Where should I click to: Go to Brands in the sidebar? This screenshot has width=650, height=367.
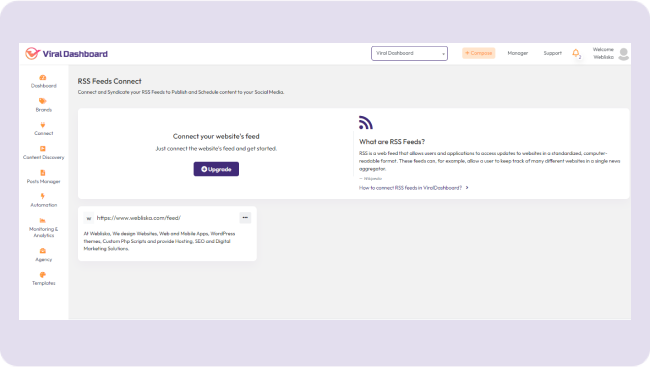pos(43,101)
